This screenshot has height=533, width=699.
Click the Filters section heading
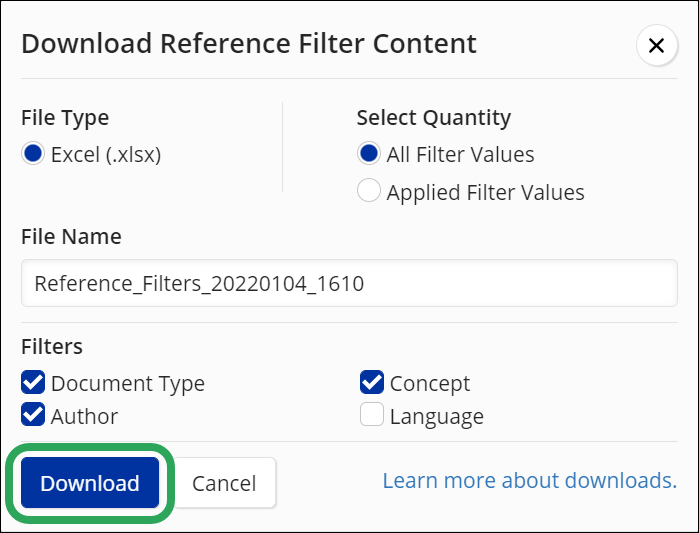[x=52, y=347]
